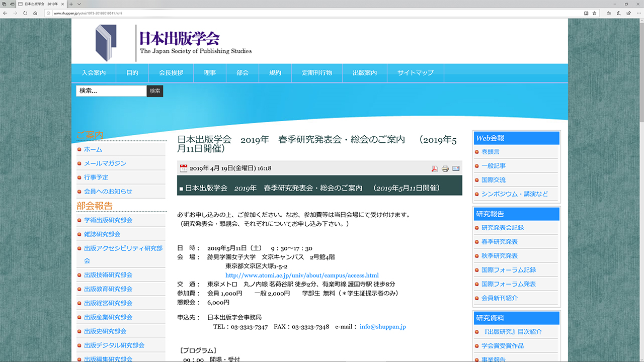The height and width of the screenshot is (362, 644).
Task: Open 出版デジタル研究部会 link
Action: (x=114, y=345)
